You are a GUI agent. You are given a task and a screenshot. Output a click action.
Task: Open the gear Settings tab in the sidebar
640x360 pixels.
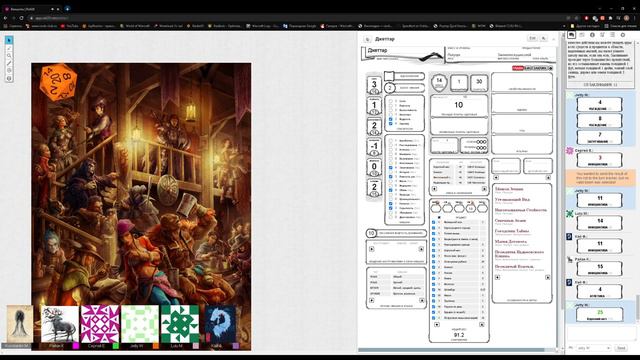623,35
